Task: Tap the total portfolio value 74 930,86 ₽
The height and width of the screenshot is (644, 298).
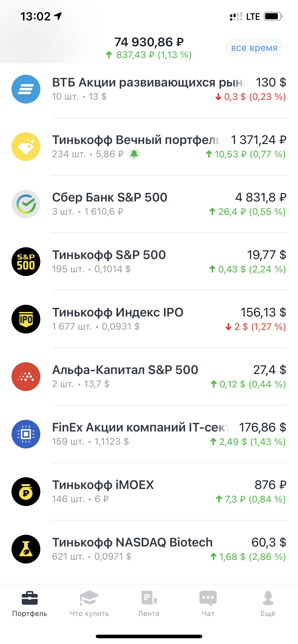Action: click(x=149, y=42)
